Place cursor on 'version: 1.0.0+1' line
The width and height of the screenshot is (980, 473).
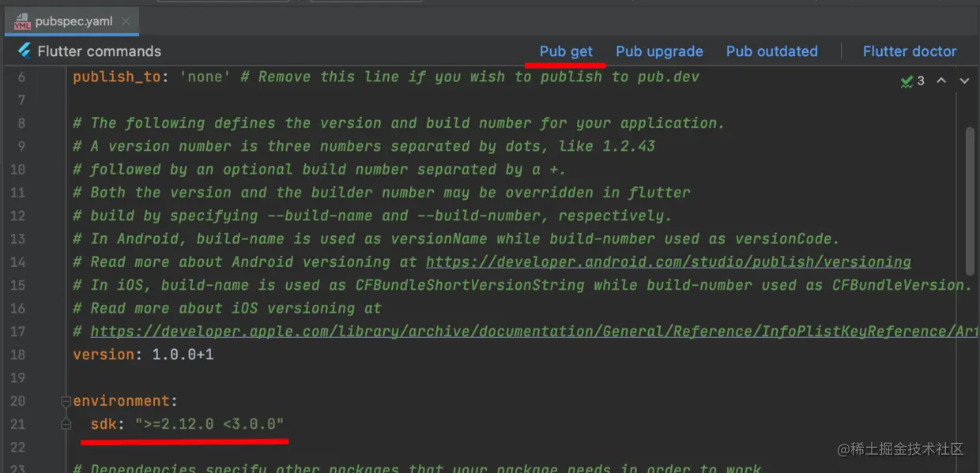tap(143, 355)
